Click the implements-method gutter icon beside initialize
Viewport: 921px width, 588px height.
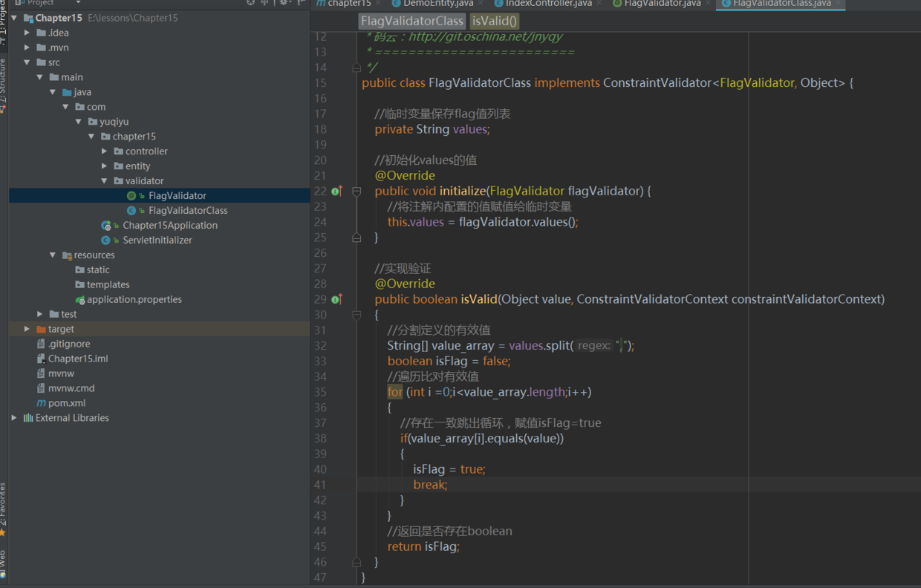tap(336, 192)
